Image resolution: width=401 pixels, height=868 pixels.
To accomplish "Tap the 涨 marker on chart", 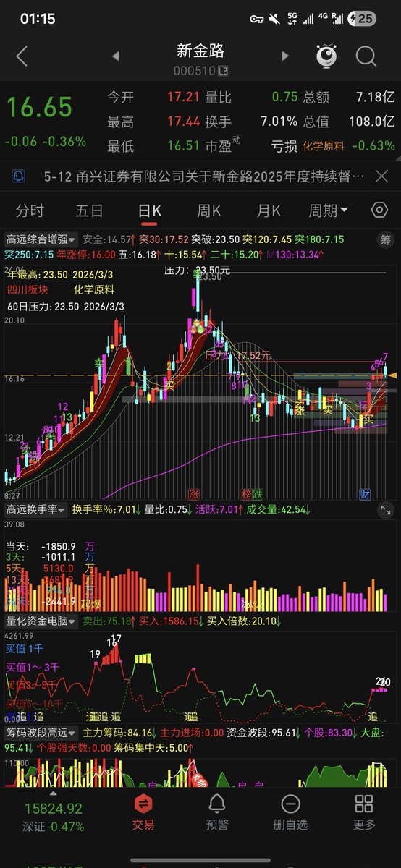I will point(193,494).
